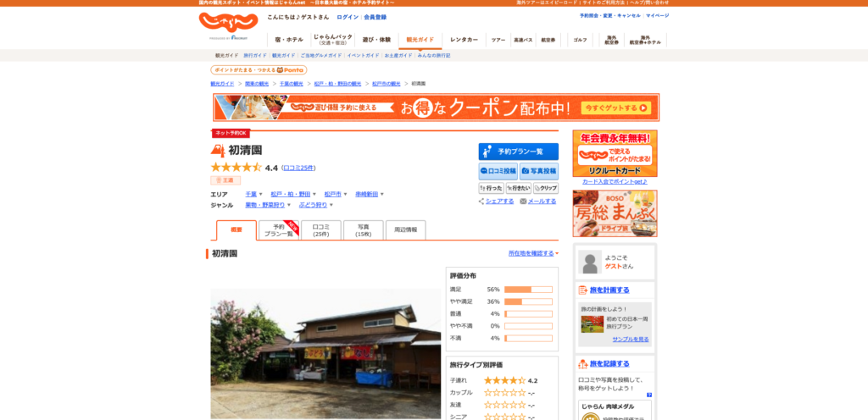This screenshot has height=420, width=868.
Task: Click the 旅を計画する pencil icon
Action: [x=583, y=290]
